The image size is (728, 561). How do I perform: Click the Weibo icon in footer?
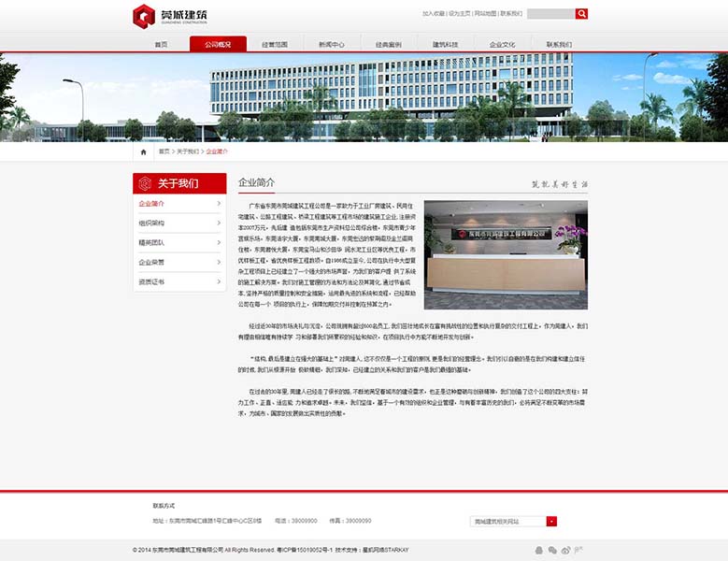(566, 550)
